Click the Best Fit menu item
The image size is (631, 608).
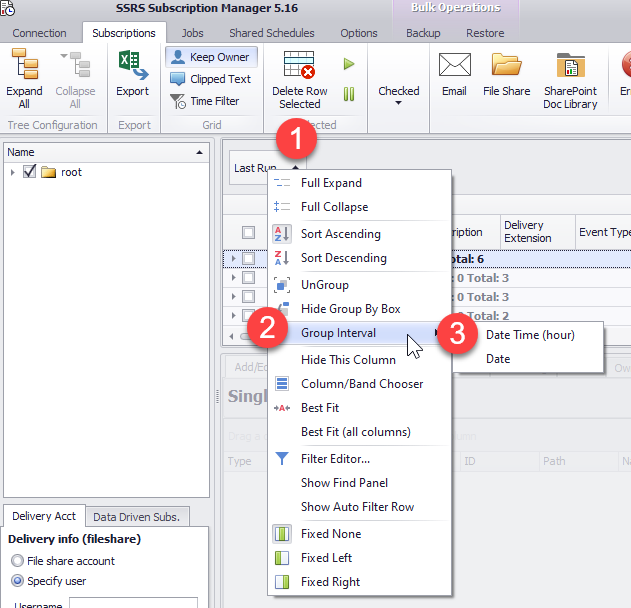(360, 408)
